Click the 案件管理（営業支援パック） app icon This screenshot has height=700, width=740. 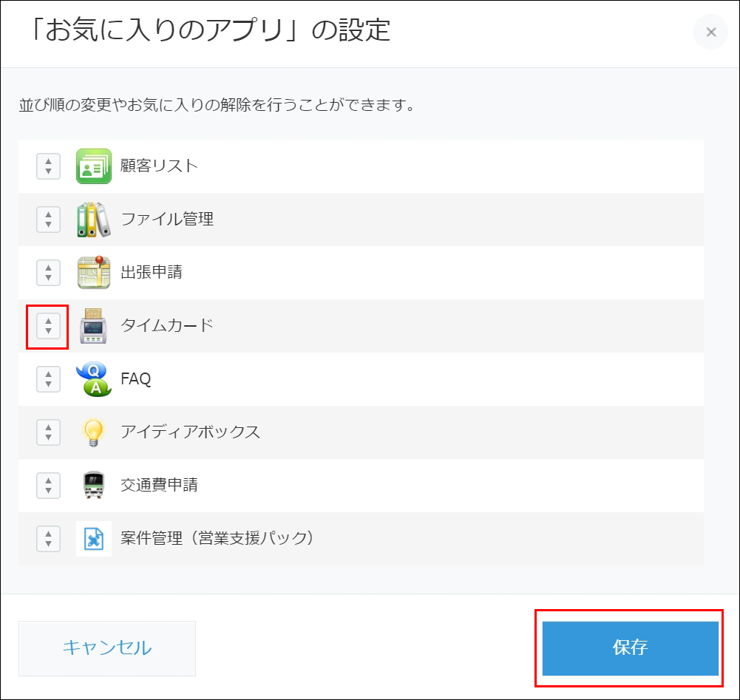(x=93, y=538)
